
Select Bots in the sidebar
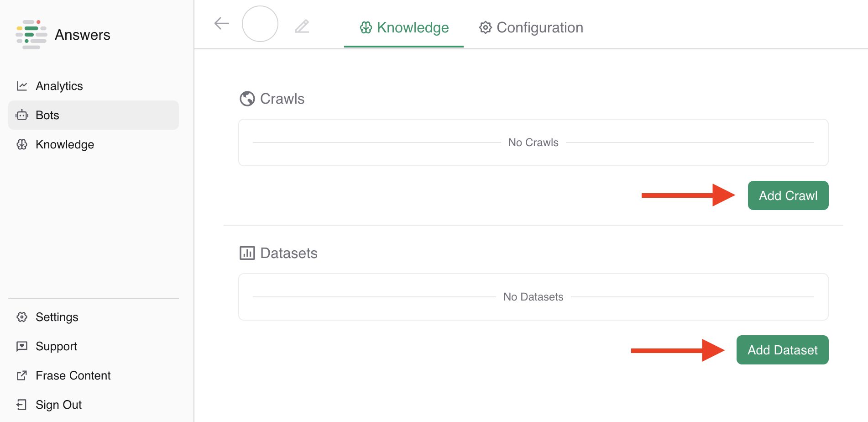point(47,115)
